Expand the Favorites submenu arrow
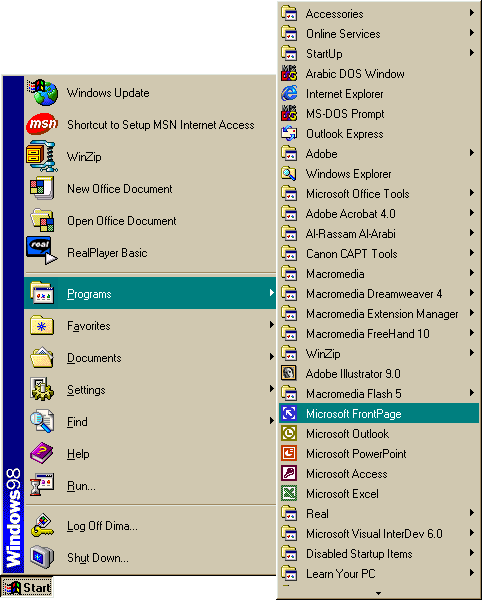 [x=271, y=325]
